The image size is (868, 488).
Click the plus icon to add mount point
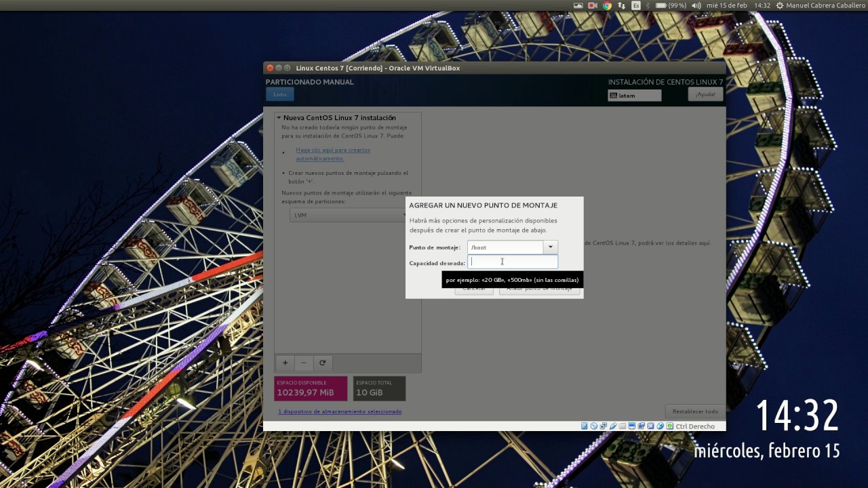point(285,363)
